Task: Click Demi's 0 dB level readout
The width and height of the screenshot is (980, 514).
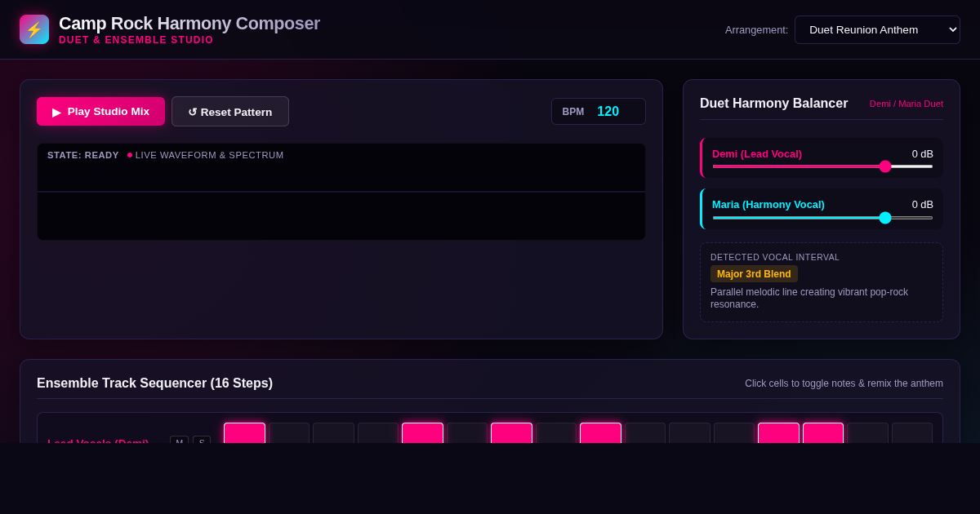Action: [x=923, y=153]
